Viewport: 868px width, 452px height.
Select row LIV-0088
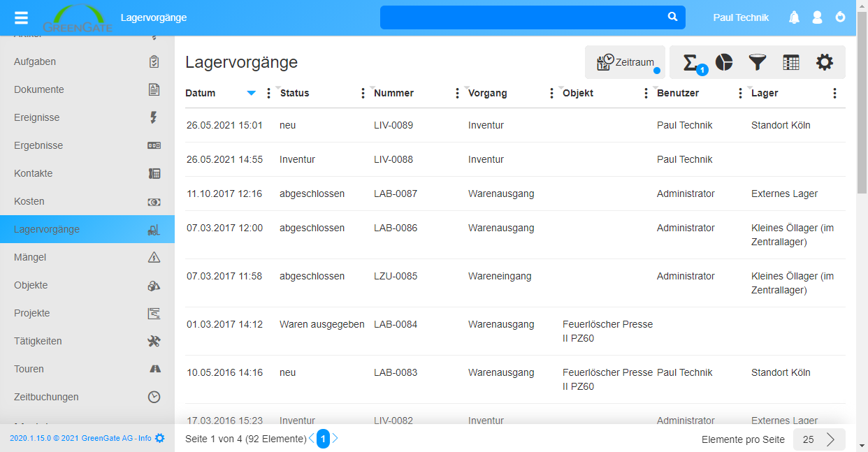515,159
